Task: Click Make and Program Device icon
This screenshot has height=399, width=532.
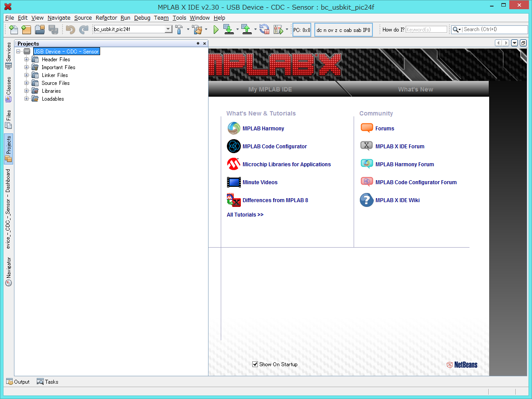Action: 228,30
